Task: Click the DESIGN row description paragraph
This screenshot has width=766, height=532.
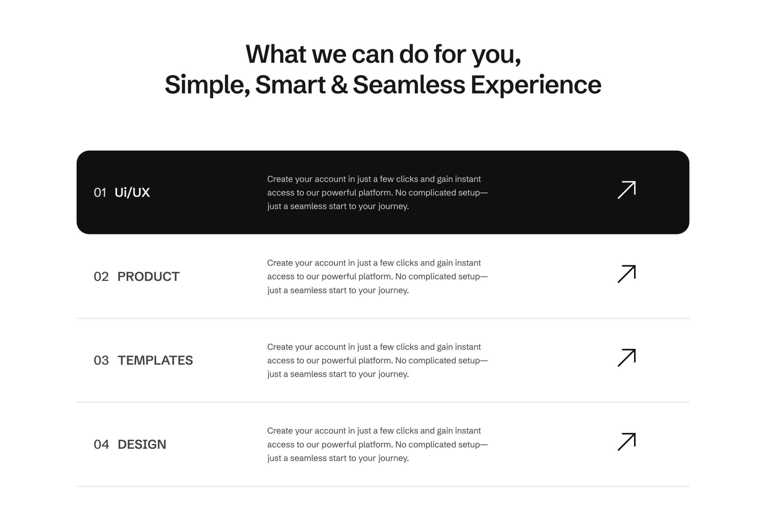Action: 377,444
